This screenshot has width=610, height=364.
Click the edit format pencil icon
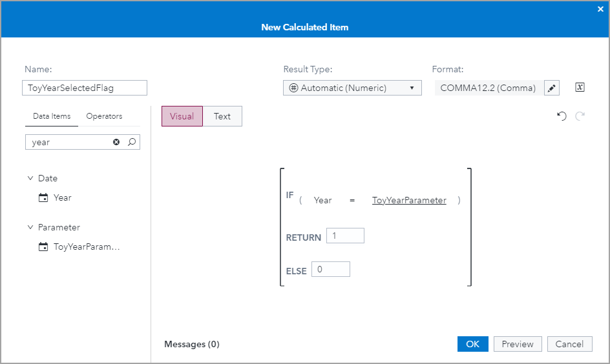pos(551,88)
